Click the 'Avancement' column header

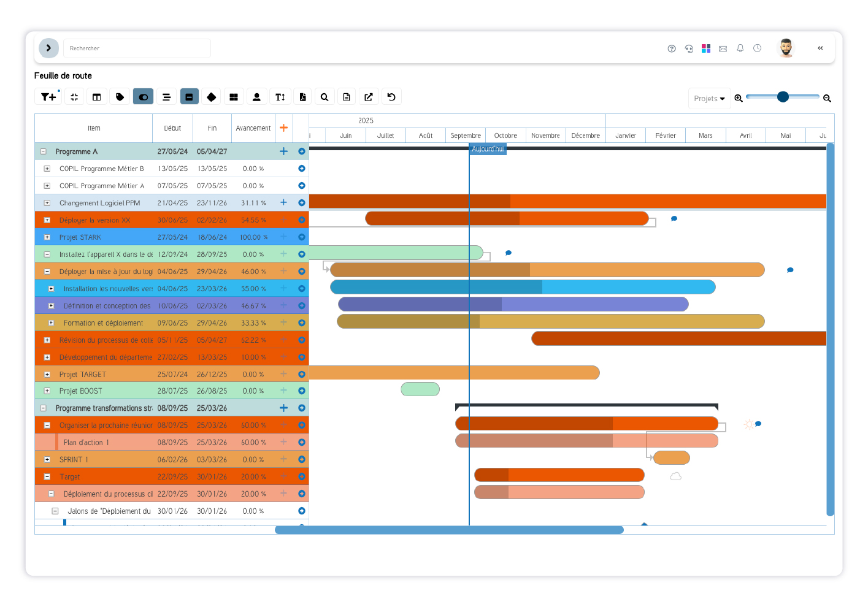[253, 128]
